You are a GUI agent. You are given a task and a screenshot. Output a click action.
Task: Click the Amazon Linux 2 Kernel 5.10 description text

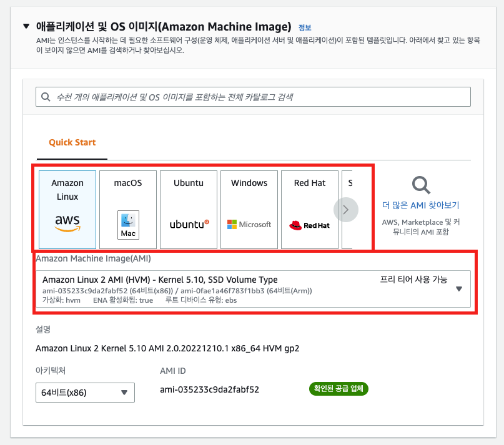click(167, 349)
